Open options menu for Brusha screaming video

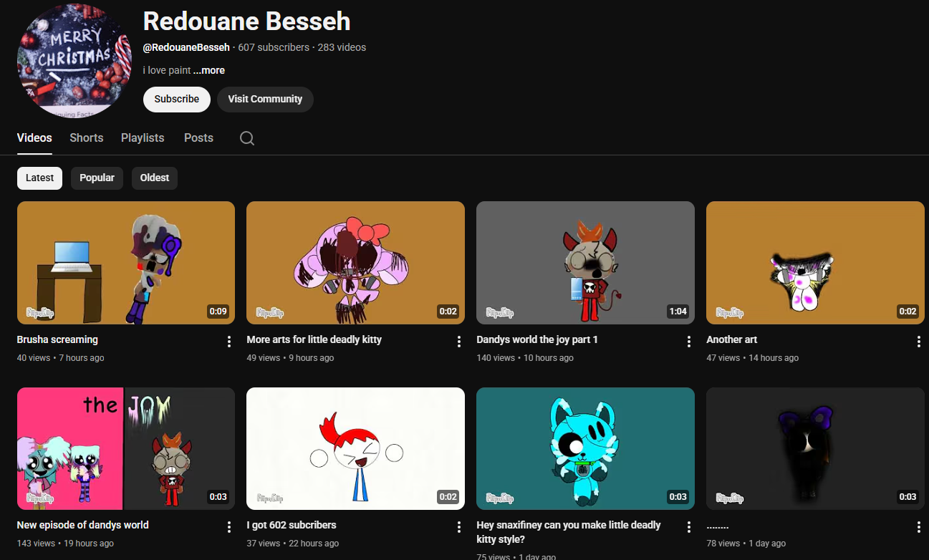click(x=229, y=342)
